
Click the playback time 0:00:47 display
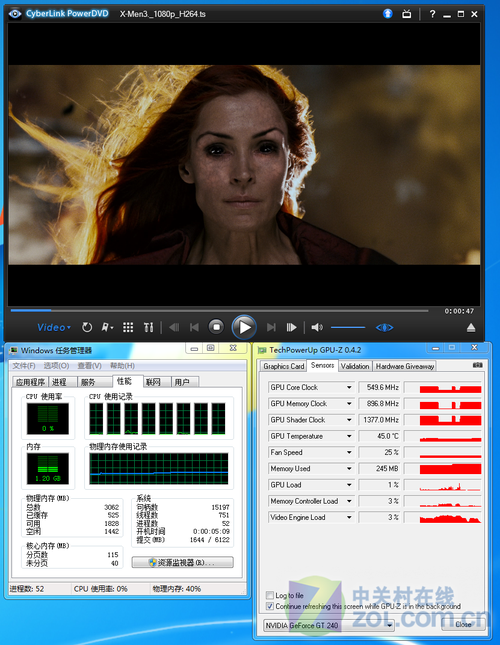point(459,311)
